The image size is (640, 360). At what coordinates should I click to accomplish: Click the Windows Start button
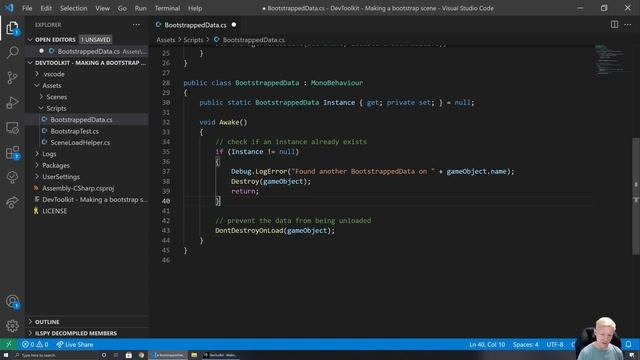(x=6, y=355)
